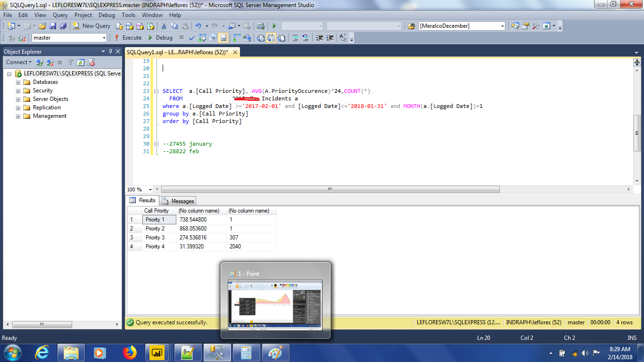This screenshot has width=644, height=362.
Task: Click Uncomment selected lines icon
Action: 305,38
